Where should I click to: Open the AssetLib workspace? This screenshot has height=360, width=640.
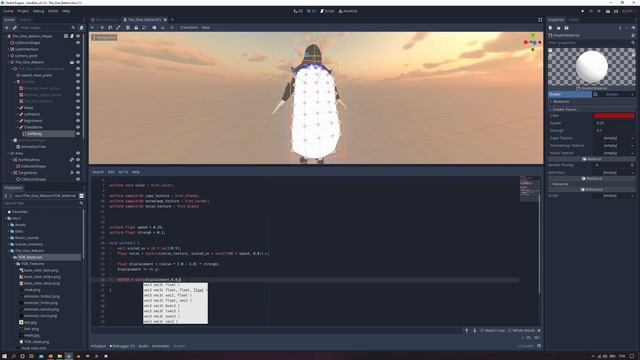(348, 11)
